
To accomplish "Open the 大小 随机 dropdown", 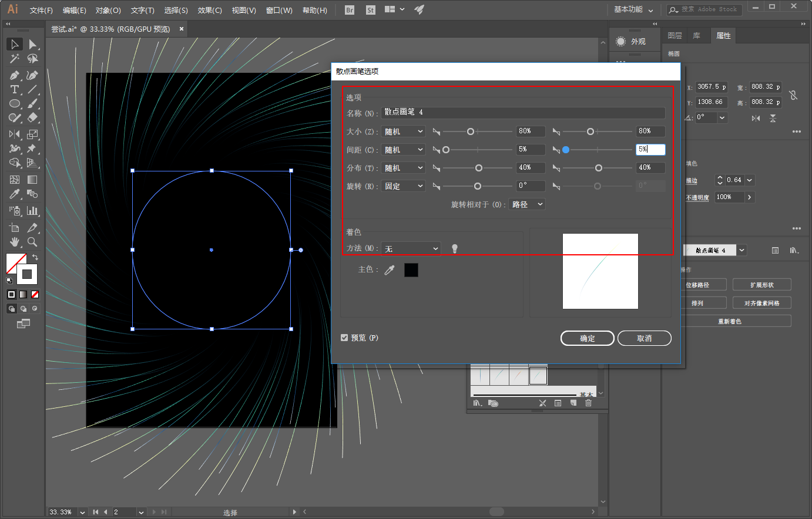I will point(403,132).
